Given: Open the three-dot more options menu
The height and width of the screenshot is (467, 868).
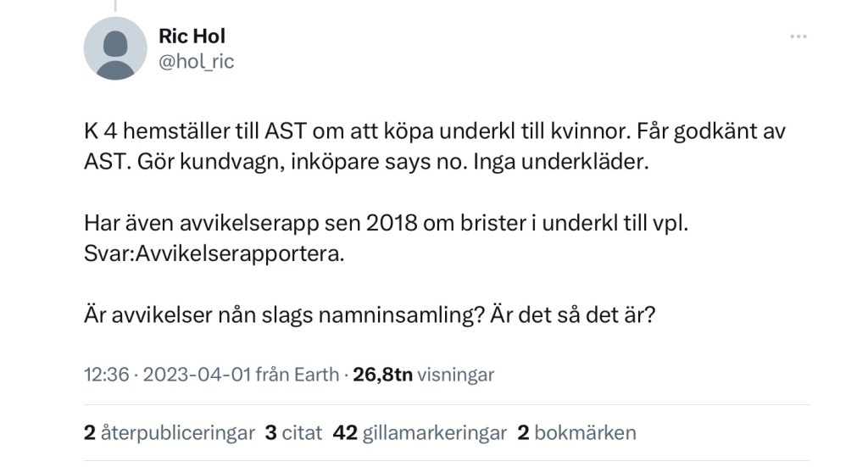Looking at the screenshot, I should tap(798, 36).
